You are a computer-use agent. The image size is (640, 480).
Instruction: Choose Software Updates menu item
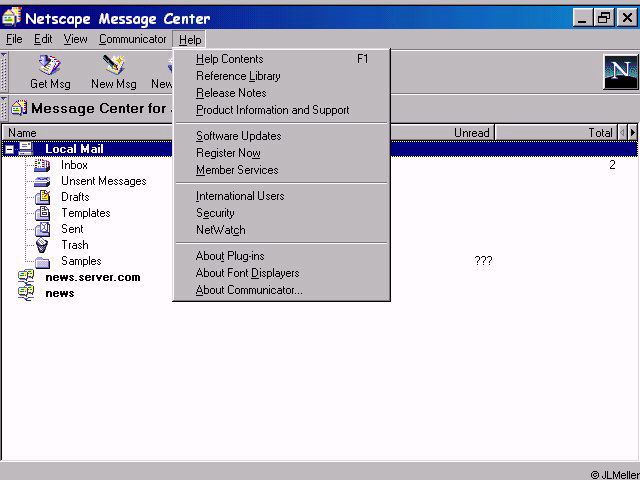coord(282,136)
